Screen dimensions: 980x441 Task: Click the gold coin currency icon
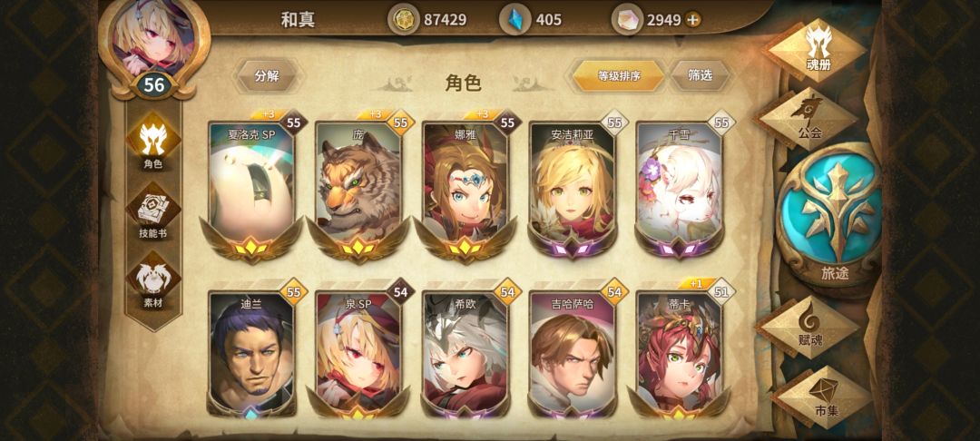(404, 19)
